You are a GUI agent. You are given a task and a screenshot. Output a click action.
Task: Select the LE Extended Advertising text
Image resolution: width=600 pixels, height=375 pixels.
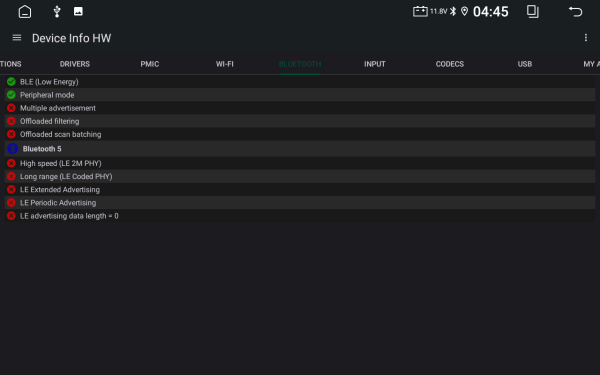click(60, 189)
